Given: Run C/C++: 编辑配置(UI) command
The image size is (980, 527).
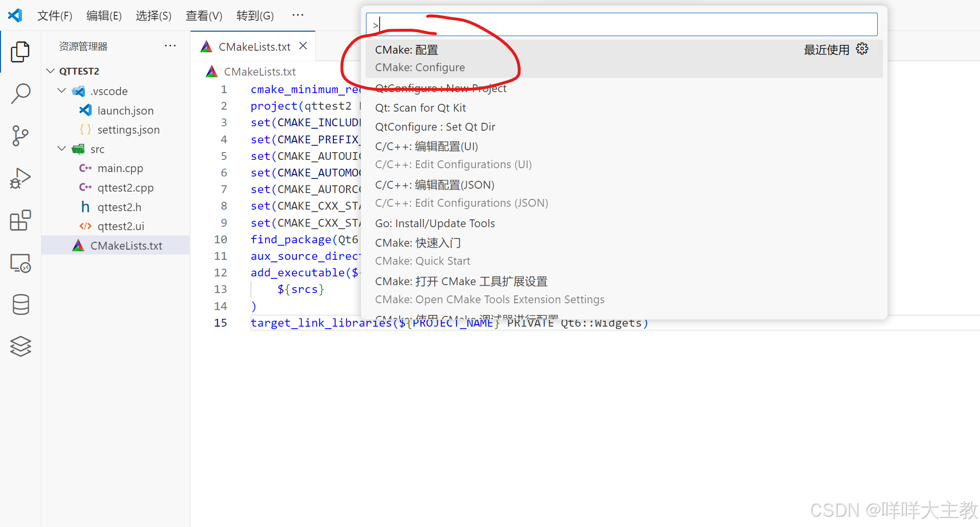Looking at the screenshot, I should (x=624, y=155).
